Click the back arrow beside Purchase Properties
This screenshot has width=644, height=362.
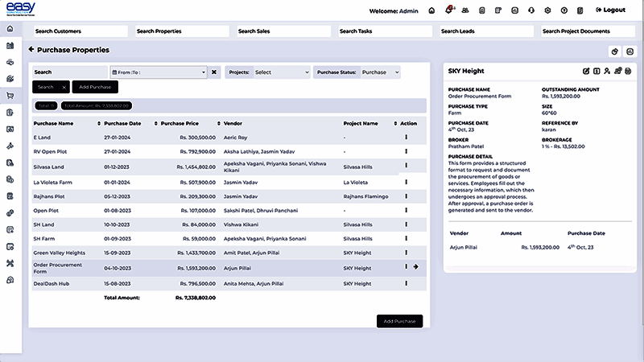coord(31,49)
